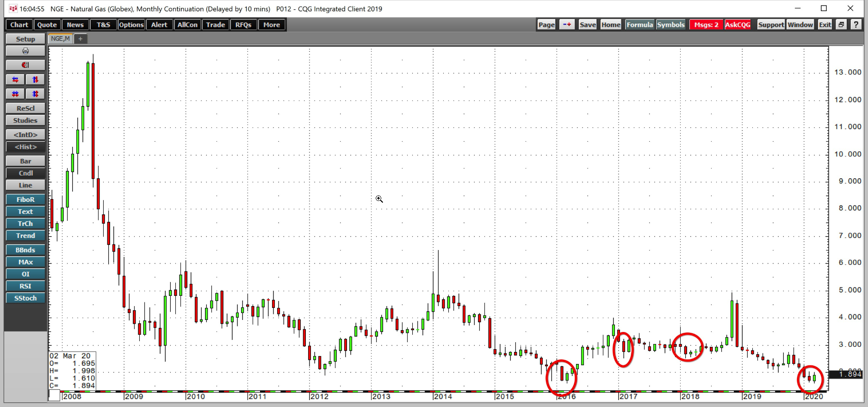The image size is (868, 407).
Task: Toggle the RSI study
Action: pos(25,286)
